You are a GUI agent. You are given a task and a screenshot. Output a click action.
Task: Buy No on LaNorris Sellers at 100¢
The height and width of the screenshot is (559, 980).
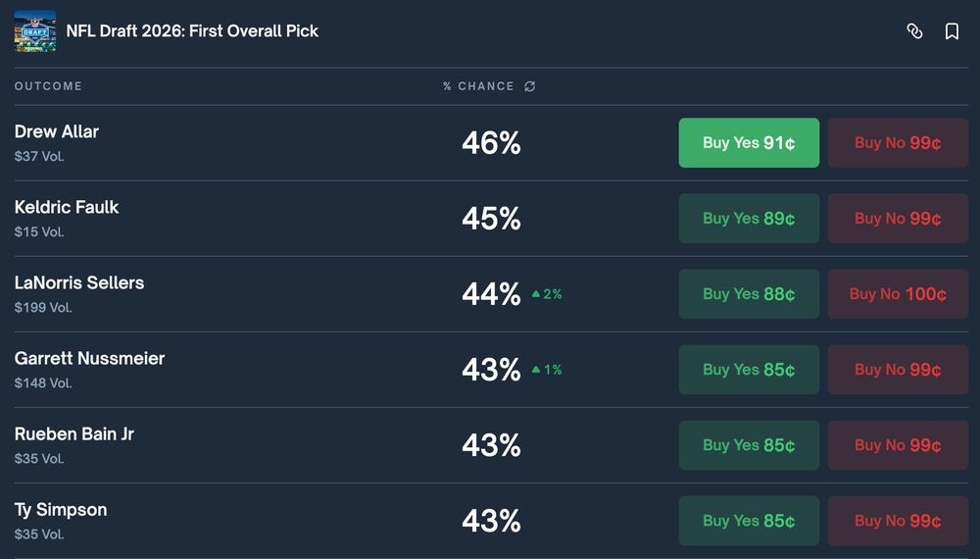pyautogui.click(x=898, y=294)
